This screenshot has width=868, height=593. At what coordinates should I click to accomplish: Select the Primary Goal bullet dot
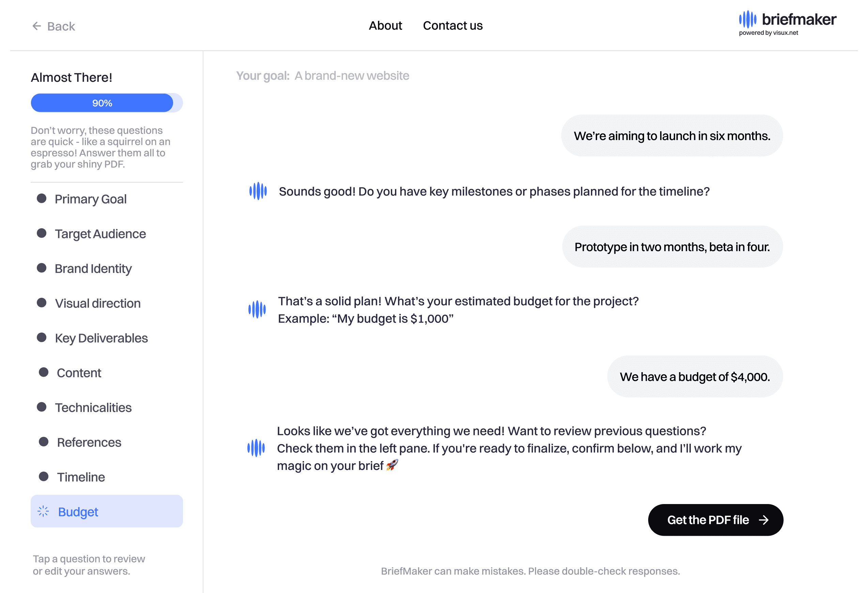click(x=42, y=198)
